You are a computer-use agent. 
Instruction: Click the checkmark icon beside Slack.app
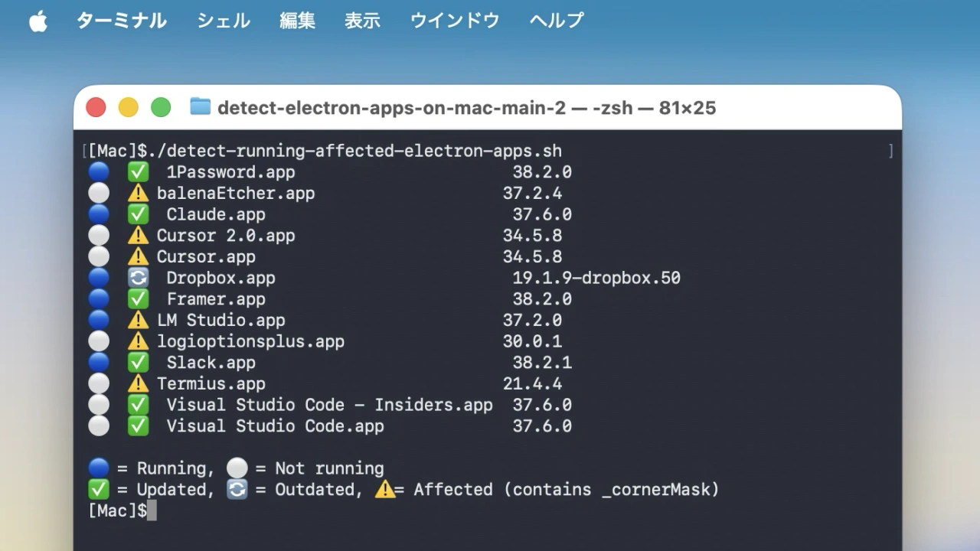[138, 362]
